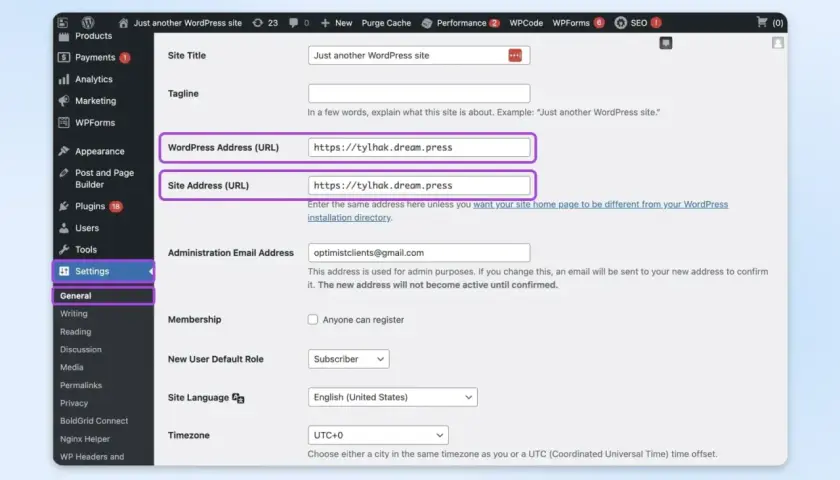Click the Analytics text label in sidebar
This screenshot has height=480, width=840.
click(x=94, y=79)
